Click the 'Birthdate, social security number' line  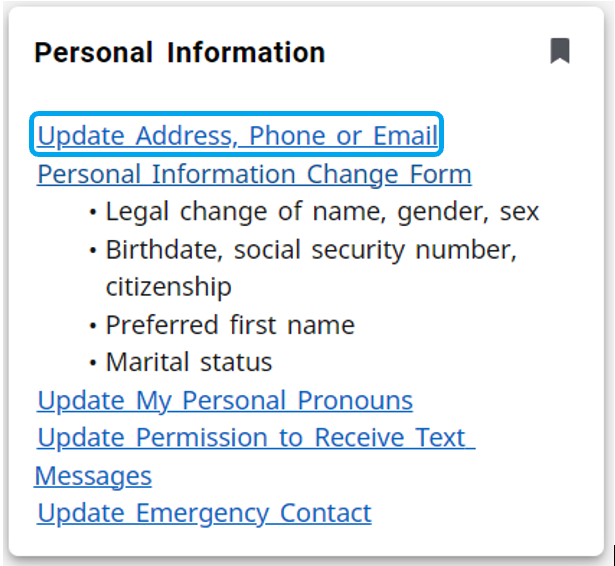point(311,249)
